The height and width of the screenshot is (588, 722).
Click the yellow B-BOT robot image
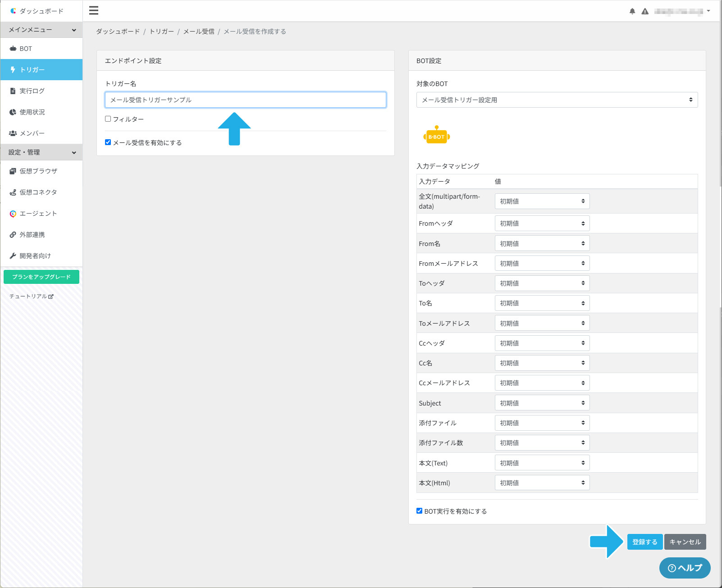point(437,135)
